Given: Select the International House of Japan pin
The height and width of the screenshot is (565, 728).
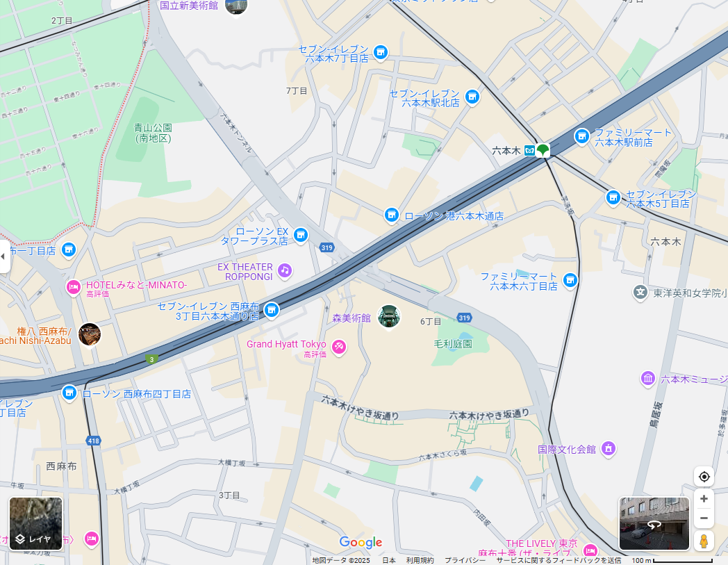Looking at the screenshot, I should click(x=609, y=449).
